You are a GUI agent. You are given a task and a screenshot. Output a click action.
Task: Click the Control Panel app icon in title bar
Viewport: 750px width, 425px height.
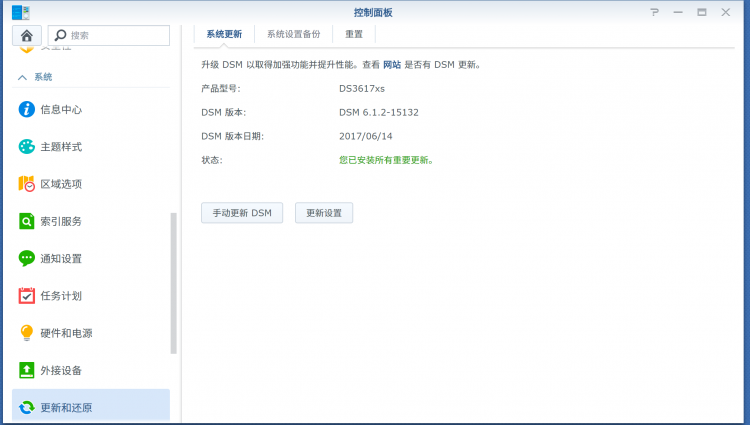tap(21, 12)
